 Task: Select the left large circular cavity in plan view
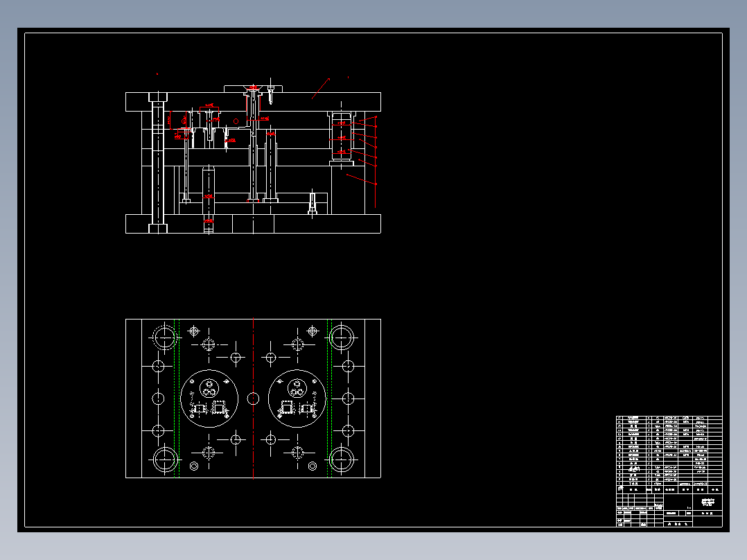click(209, 399)
